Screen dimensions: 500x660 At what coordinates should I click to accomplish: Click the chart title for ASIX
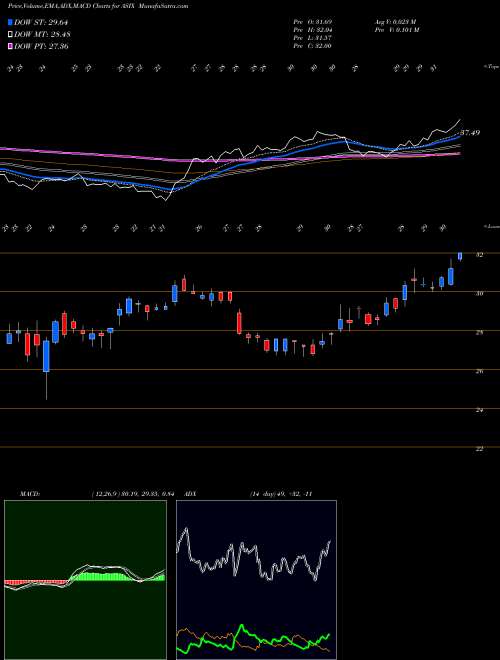pyautogui.click(x=98, y=6)
